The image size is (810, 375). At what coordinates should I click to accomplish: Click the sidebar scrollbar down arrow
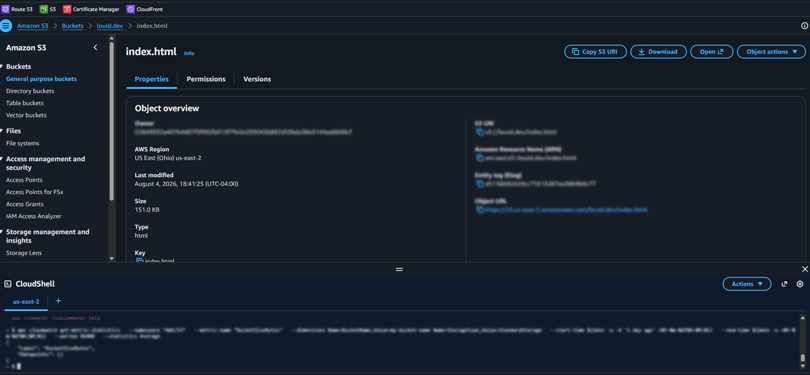[112, 258]
